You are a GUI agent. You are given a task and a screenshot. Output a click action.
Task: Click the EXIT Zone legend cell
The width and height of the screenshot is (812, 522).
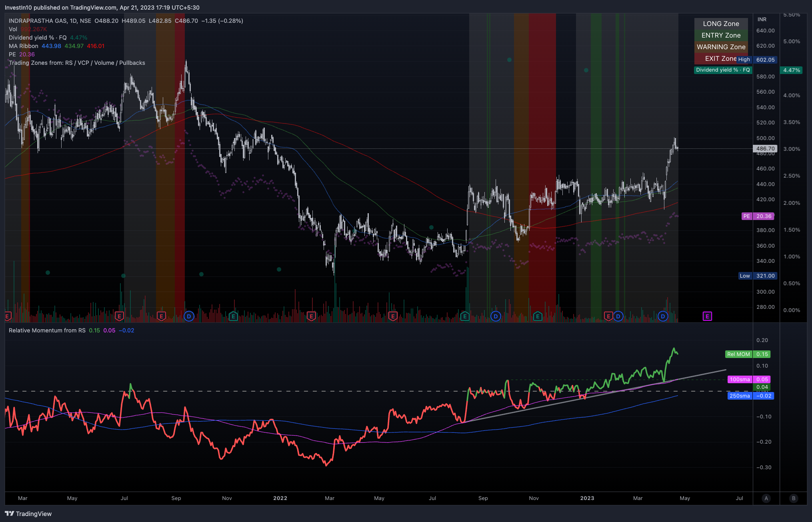coord(721,58)
